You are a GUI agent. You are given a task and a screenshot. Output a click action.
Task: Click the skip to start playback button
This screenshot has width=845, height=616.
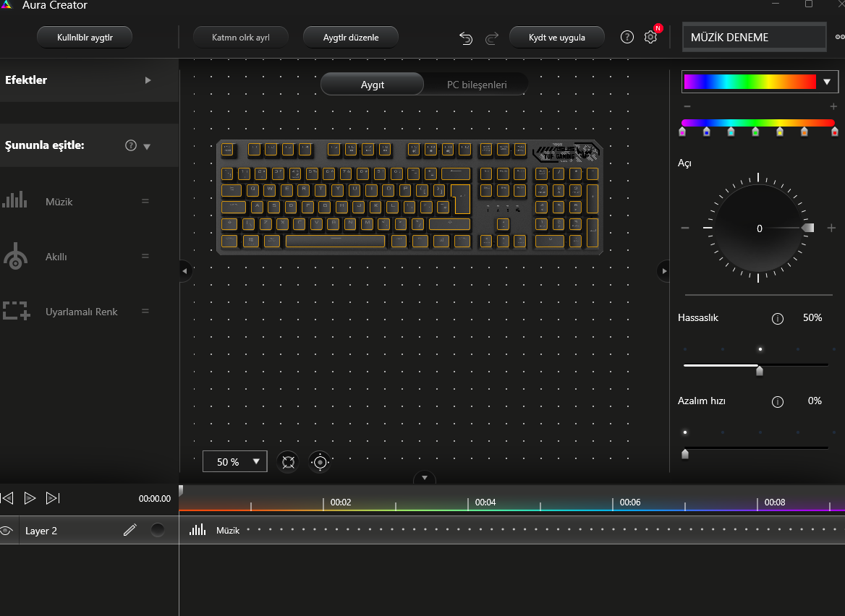7,498
